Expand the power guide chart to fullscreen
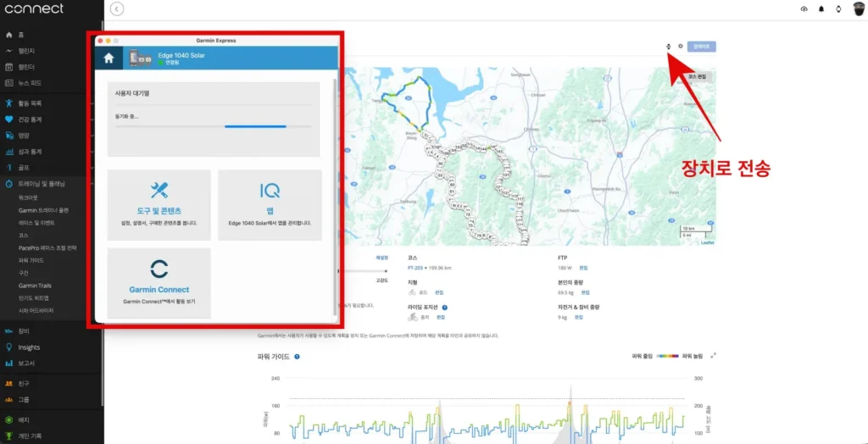868x444 pixels. (713, 355)
